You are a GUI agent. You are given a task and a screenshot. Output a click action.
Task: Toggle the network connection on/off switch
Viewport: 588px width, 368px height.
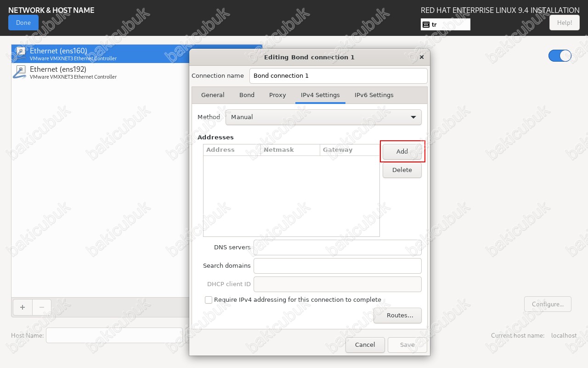(560, 56)
